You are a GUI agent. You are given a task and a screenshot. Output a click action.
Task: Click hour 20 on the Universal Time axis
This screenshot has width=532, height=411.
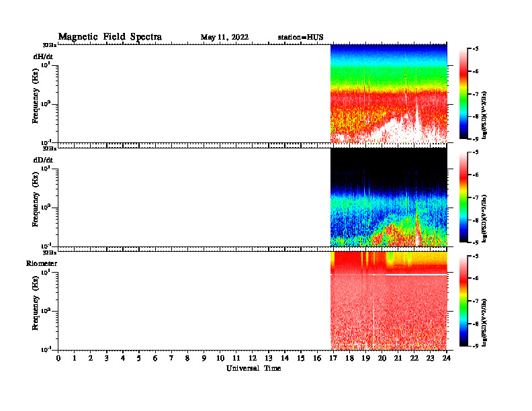382,359
